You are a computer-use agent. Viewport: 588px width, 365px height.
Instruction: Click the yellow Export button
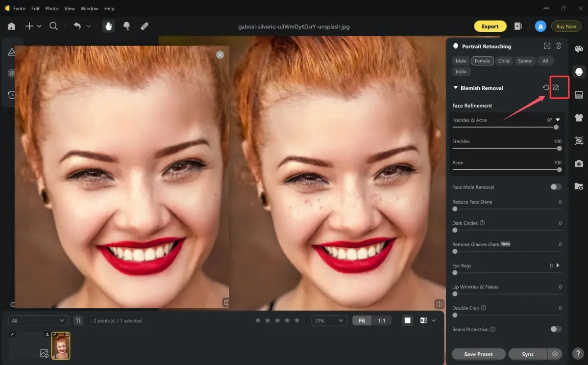490,26
